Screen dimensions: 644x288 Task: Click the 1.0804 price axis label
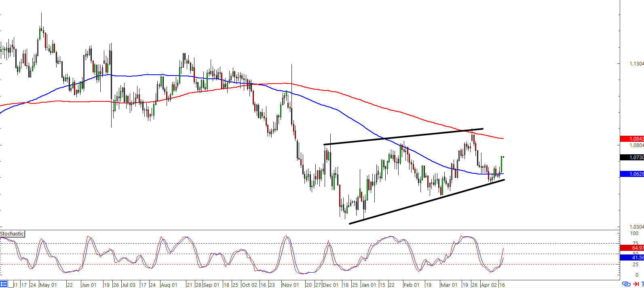[636, 145]
